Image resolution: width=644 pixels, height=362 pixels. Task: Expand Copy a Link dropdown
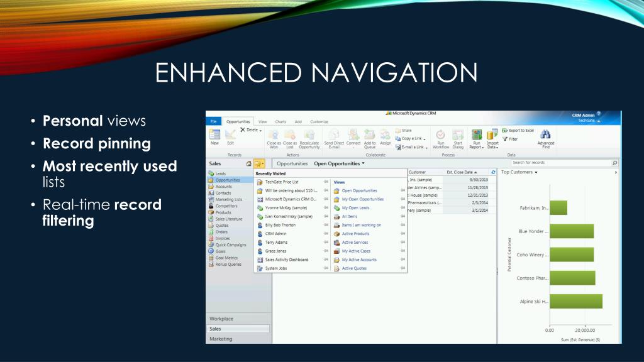point(425,139)
